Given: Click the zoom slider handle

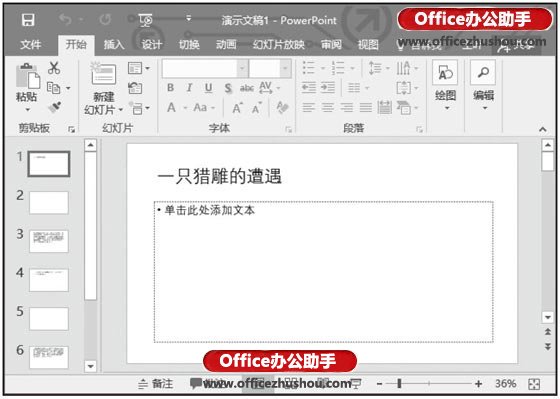Looking at the screenshot, I should 399,384.
